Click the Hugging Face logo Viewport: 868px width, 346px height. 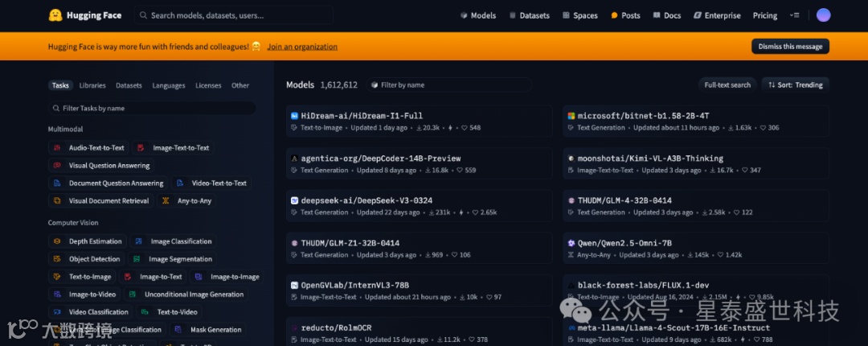(x=84, y=15)
